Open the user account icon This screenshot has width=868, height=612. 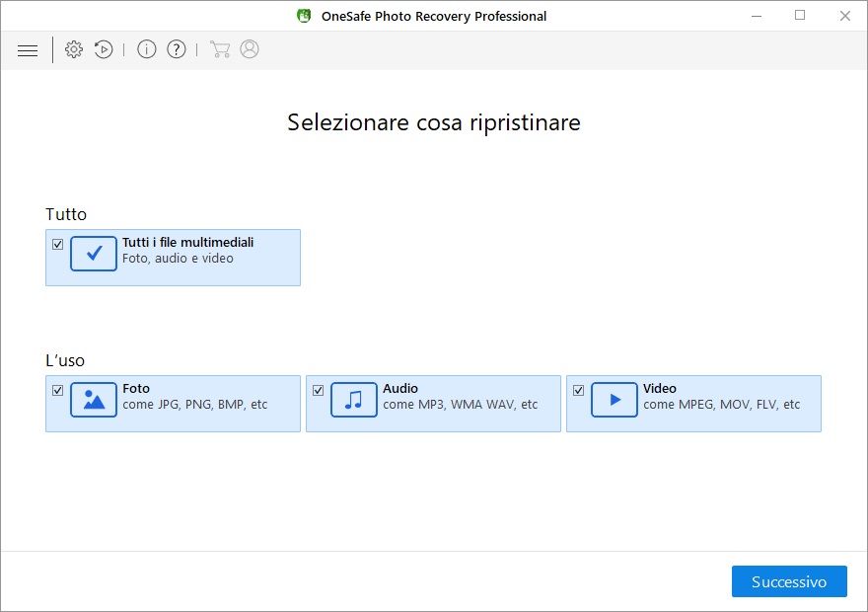pos(250,49)
